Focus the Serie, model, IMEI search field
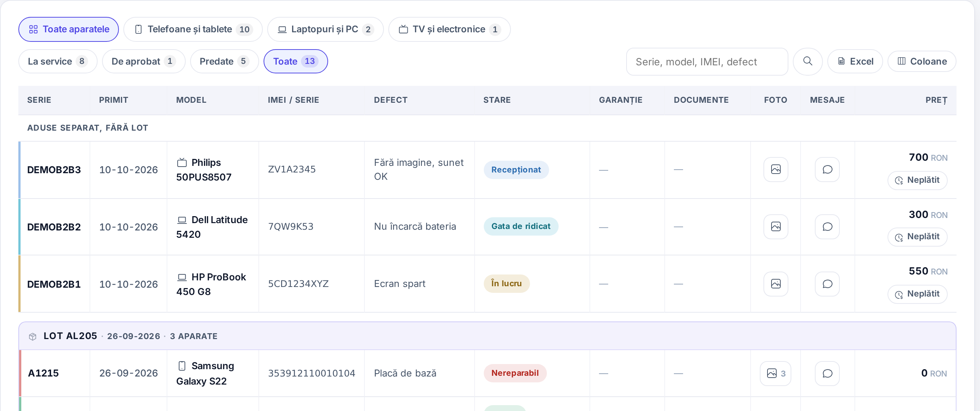The height and width of the screenshot is (411, 980). 707,62
